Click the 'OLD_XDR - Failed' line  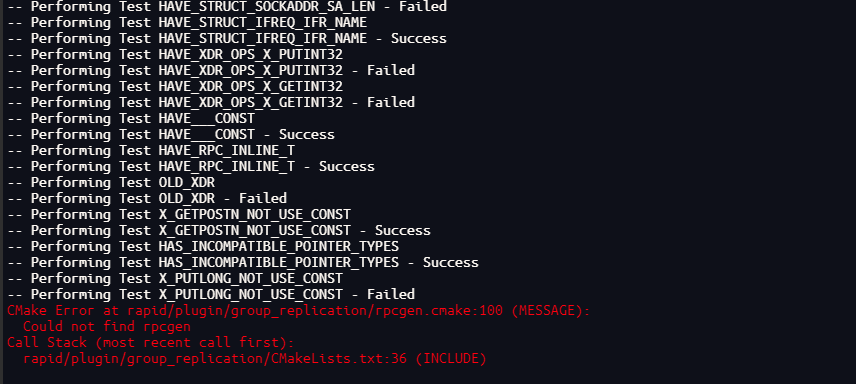147,198
